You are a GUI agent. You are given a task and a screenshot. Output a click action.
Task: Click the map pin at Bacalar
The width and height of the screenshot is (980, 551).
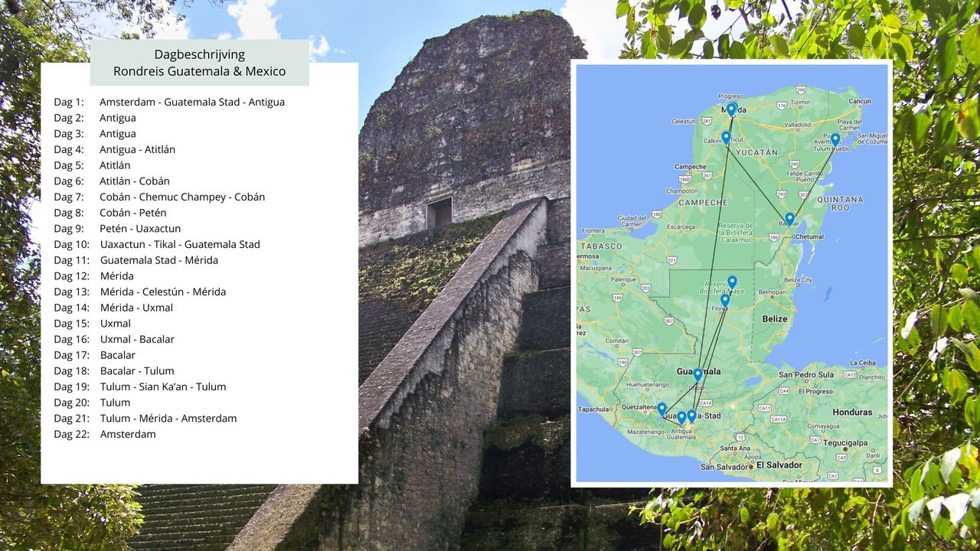tap(789, 219)
